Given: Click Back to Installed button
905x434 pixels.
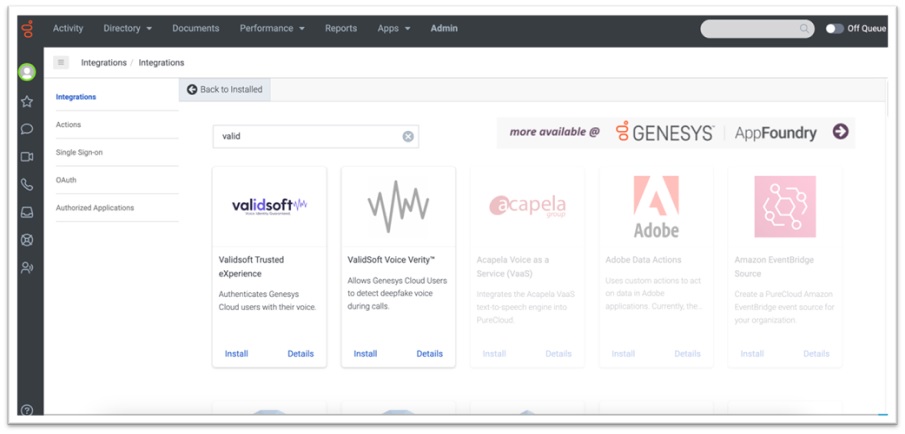Looking at the screenshot, I should point(225,90).
